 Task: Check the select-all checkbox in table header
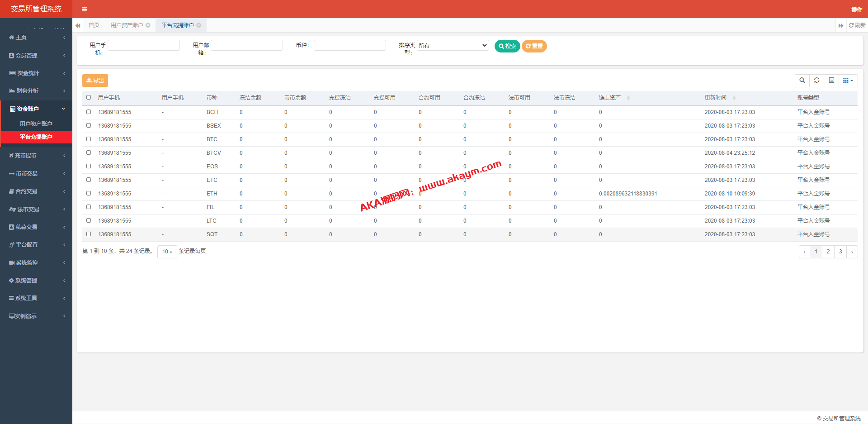pos(89,98)
